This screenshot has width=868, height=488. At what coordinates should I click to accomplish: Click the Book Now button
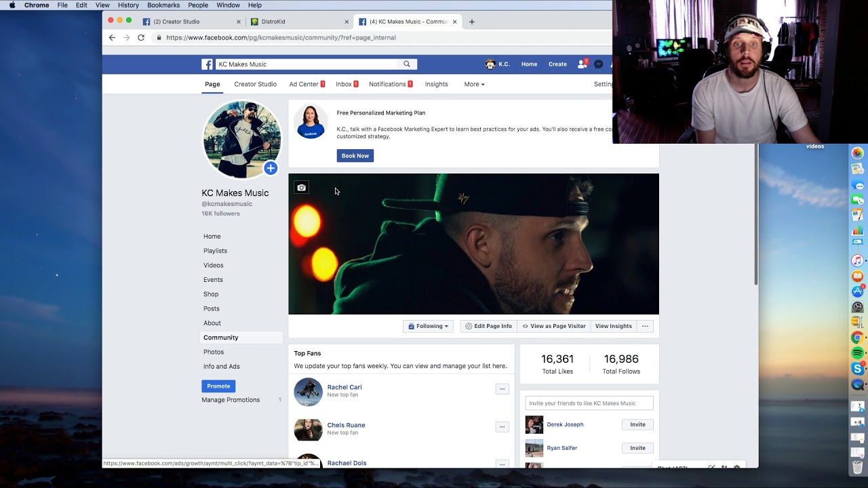tap(355, 156)
